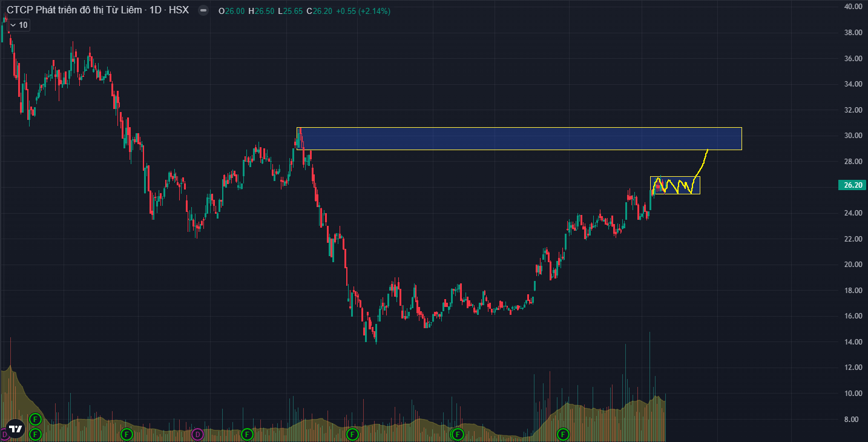
Task: Click the TradingView logo icon
Action: point(16,429)
